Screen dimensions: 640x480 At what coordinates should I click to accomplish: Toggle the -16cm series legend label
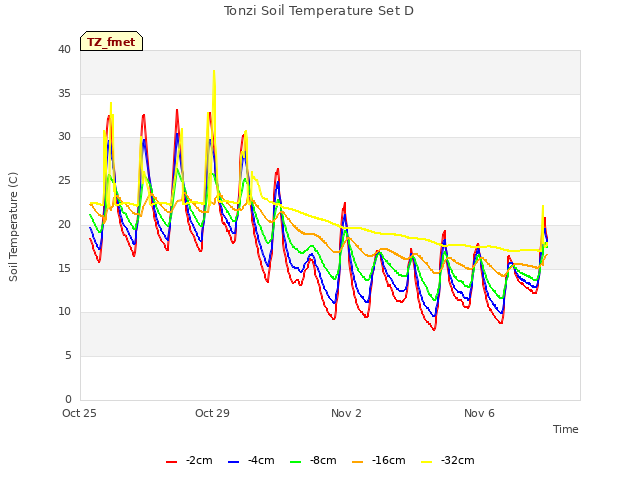tap(389, 460)
